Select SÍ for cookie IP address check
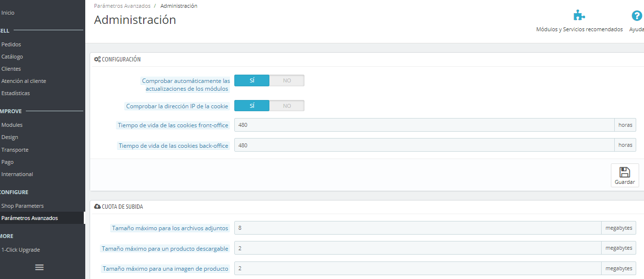Viewport: 644px width, 279px height. pyautogui.click(x=252, y=106)
